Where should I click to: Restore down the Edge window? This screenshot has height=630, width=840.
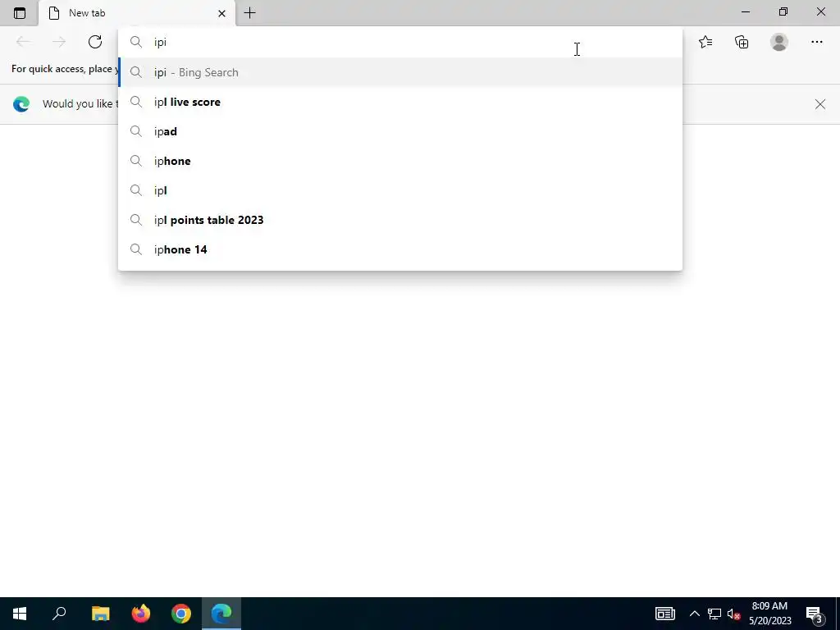pos(783,11)
